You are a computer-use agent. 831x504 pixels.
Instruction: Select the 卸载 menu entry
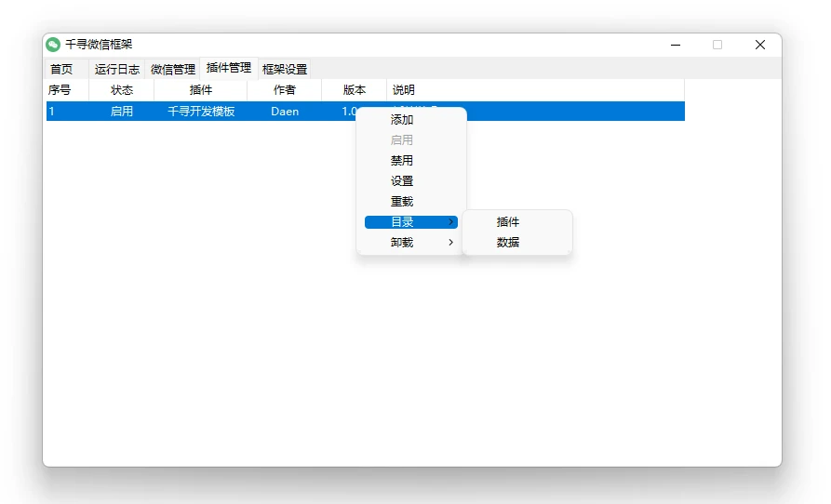coord(402,243)
